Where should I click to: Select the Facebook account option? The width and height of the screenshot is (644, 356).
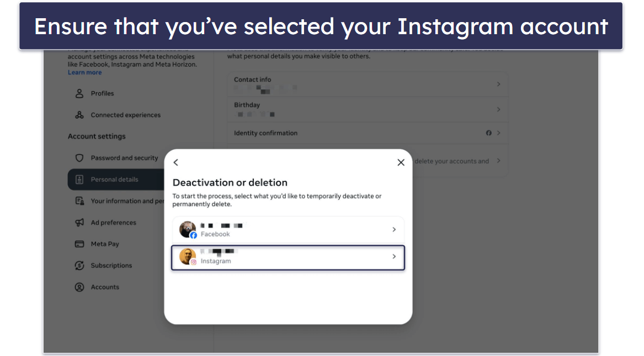288,230
